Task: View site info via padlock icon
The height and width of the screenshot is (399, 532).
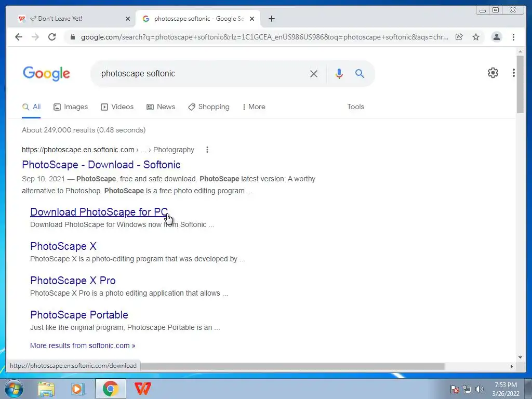Action: pyautogui.click(x=72, y=37)
